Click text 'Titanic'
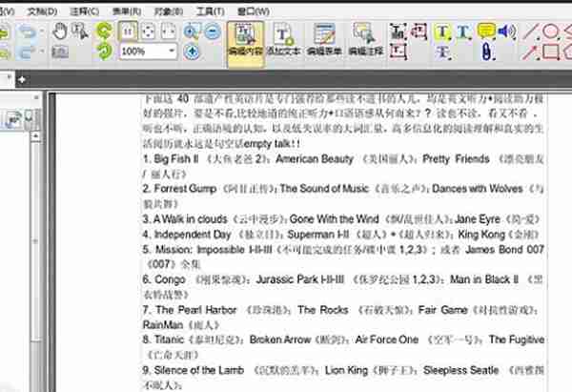This screenshot has height=392, width=572. pos(169,340)
